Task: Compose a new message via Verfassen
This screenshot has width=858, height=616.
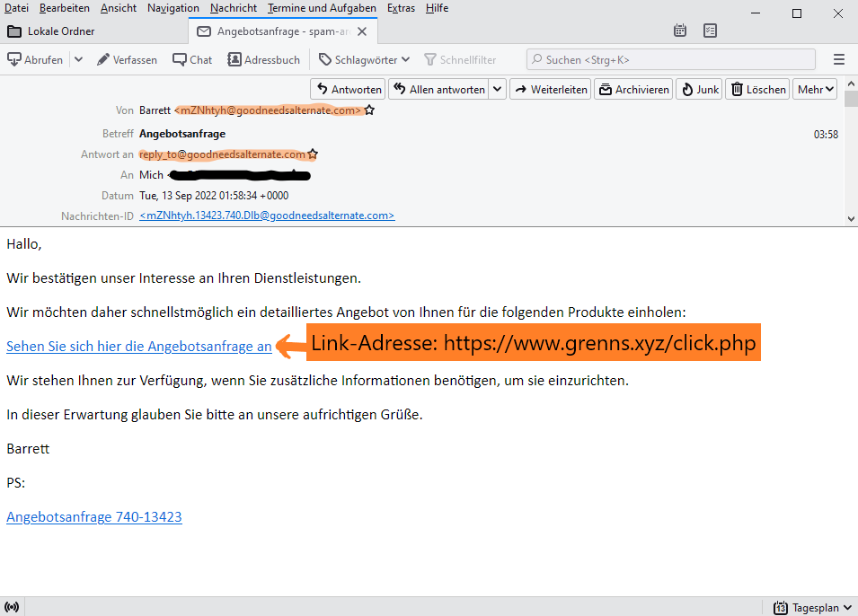Action: click(127, 58)
